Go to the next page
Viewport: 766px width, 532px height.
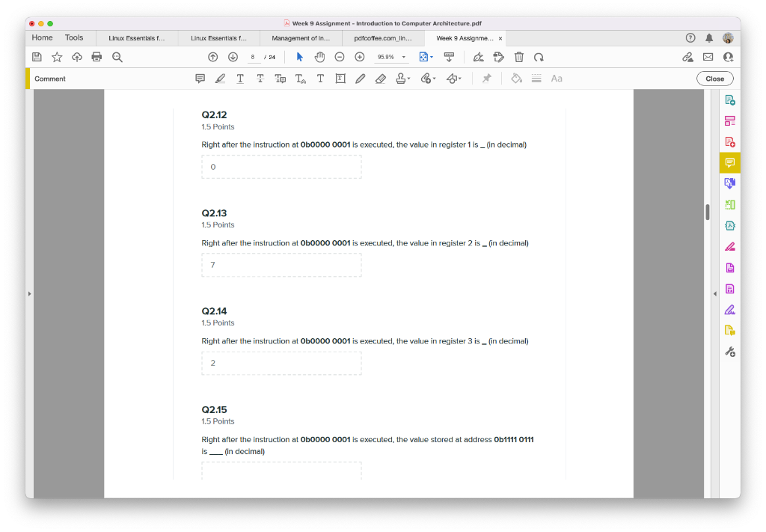233,57
